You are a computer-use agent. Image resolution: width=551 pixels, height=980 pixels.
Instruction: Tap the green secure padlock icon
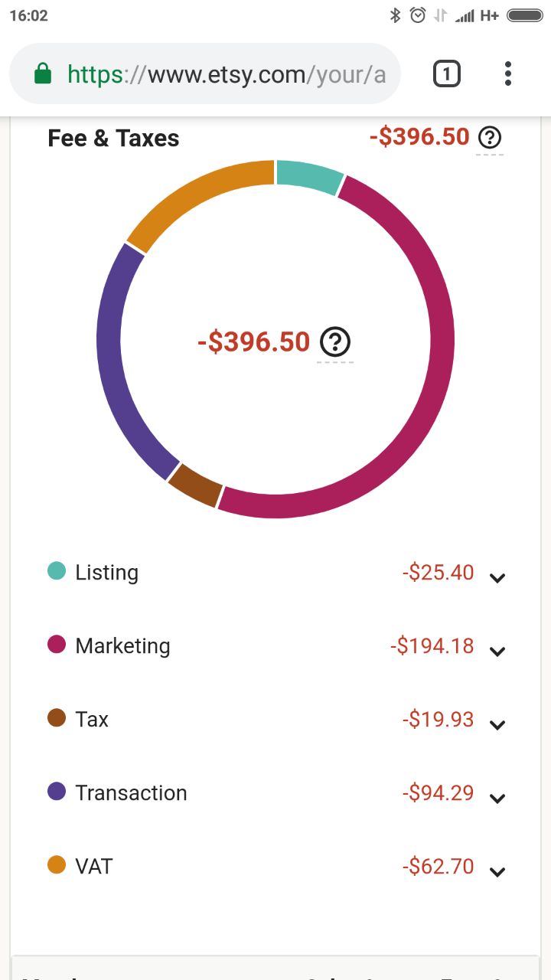coord(43,74)
